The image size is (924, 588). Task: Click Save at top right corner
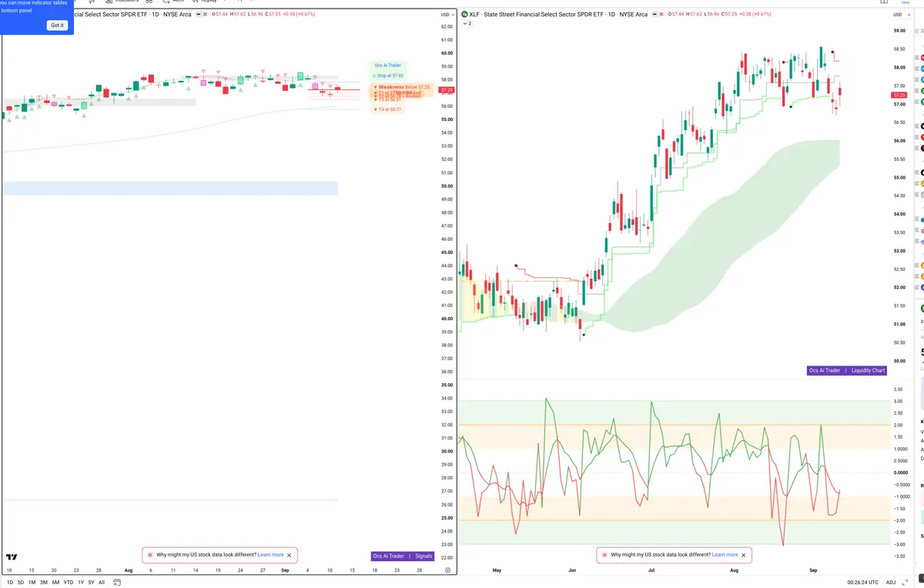pyautogui.click(x=905, y=2)
